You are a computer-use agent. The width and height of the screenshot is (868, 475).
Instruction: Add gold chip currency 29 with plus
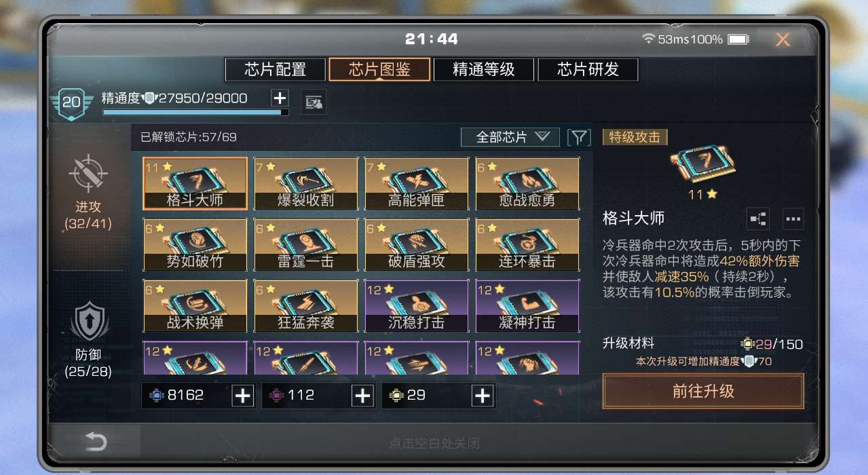(x=483, y=395)
